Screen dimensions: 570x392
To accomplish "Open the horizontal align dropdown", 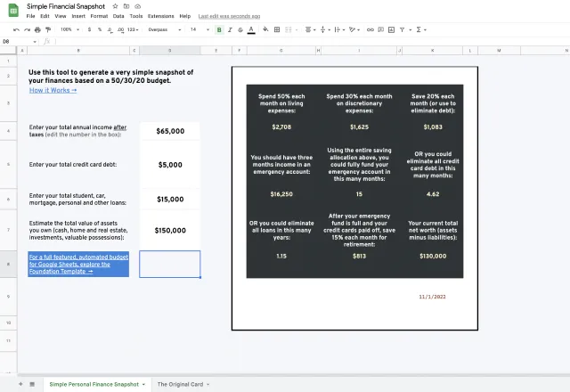I will click(310, 29).
